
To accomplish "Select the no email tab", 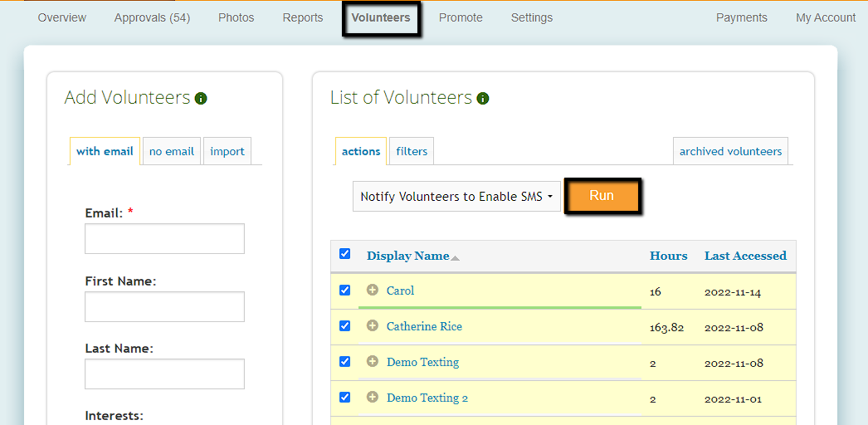I will pos(172,151).
